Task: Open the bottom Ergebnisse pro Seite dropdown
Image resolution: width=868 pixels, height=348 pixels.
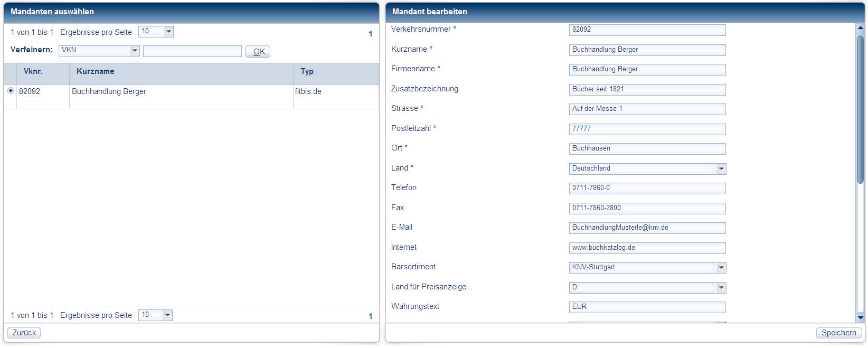Action: [167, 315]
